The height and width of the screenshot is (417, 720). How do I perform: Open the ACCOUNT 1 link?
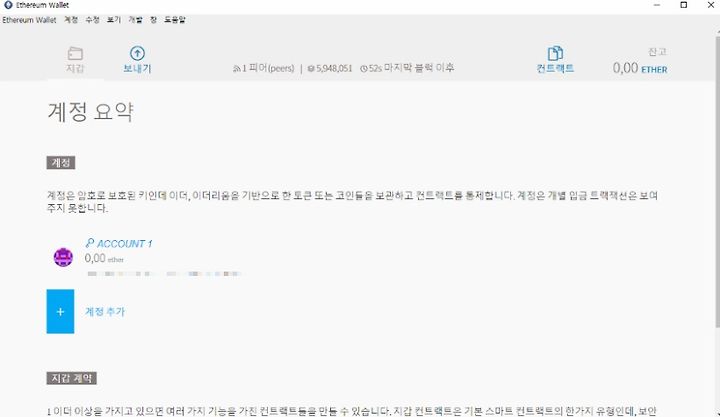tap(124, 243)
